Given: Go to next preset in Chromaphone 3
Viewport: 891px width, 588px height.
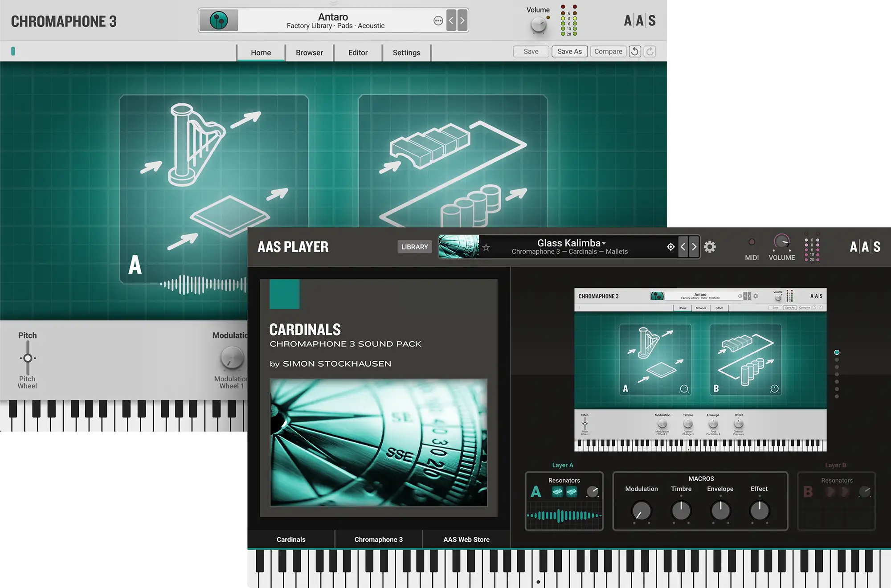Looking at the screenshot, I should (462, 20).
